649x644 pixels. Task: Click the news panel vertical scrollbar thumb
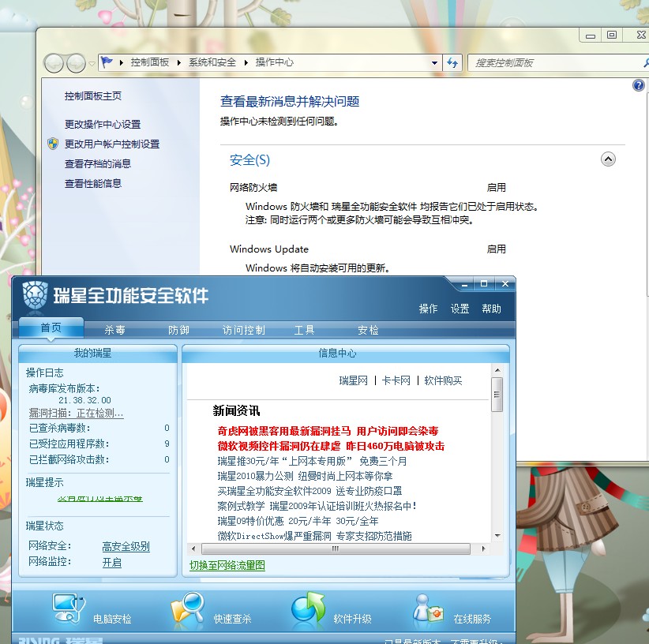click(497, 394)
